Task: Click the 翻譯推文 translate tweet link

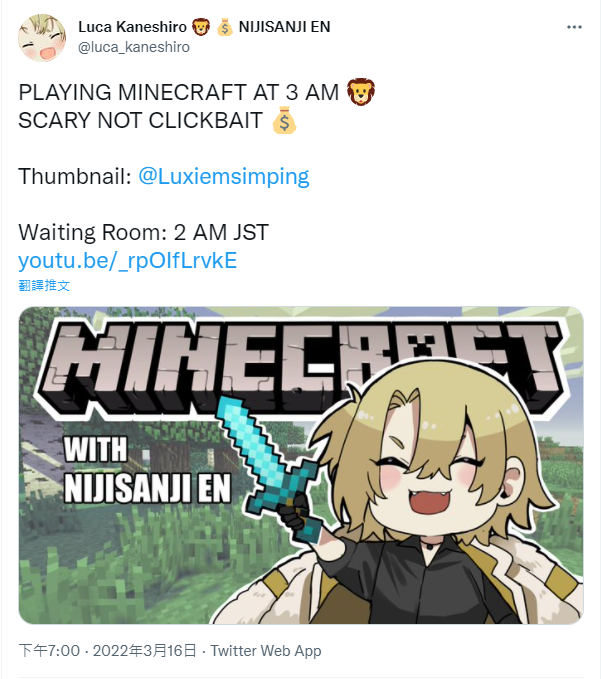Action: point(44,285)
